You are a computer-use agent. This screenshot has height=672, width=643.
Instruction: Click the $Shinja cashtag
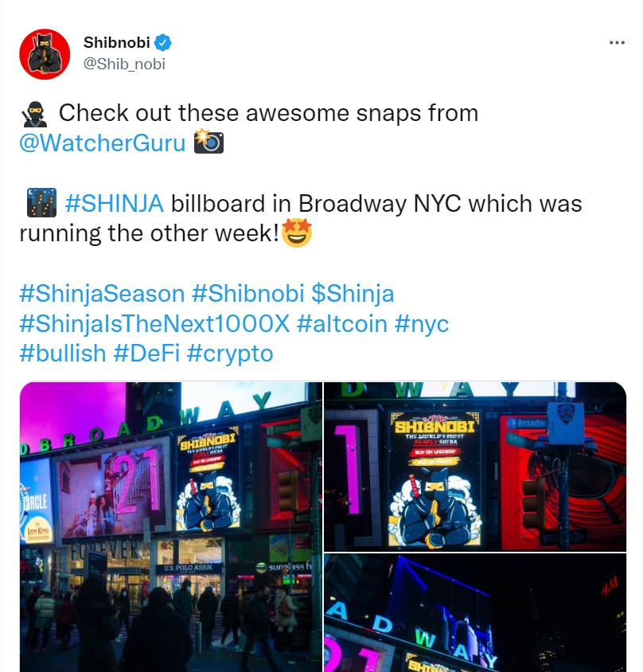coord(353,294)
